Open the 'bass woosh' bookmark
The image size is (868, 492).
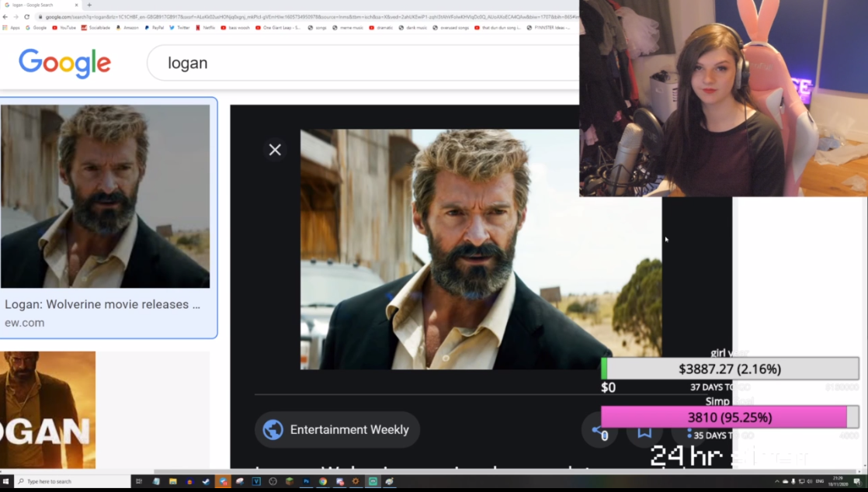tap(235, 28)
